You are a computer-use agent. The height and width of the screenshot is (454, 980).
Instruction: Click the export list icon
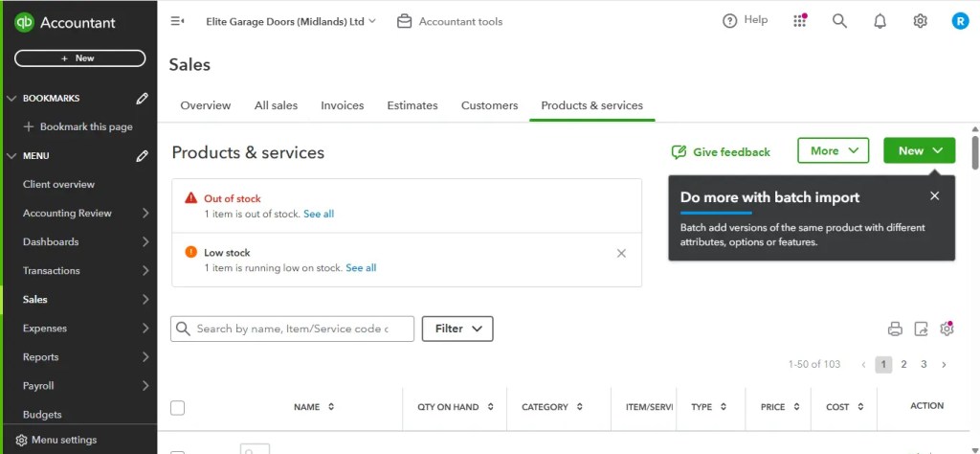tap(922, 329)
